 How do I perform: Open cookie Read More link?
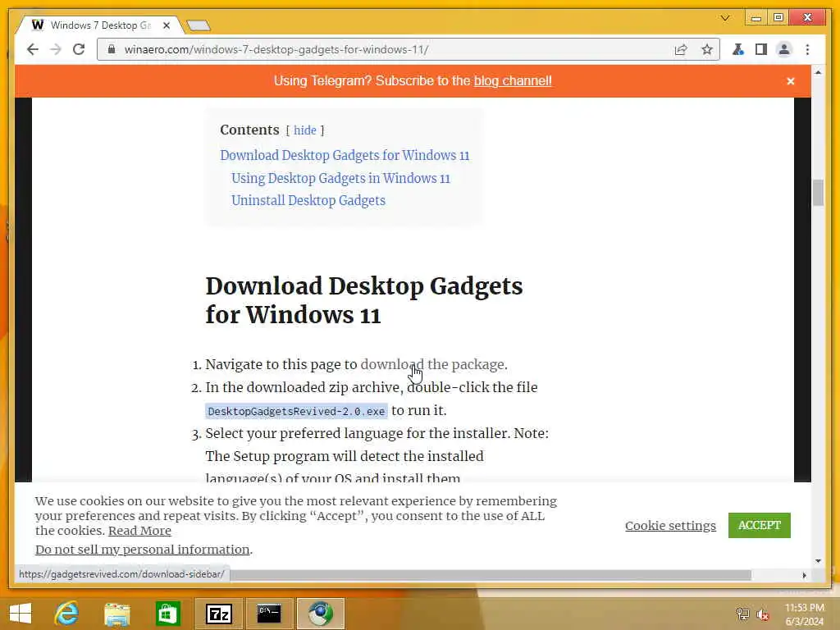pyautogui.click(x=139, y=531)
